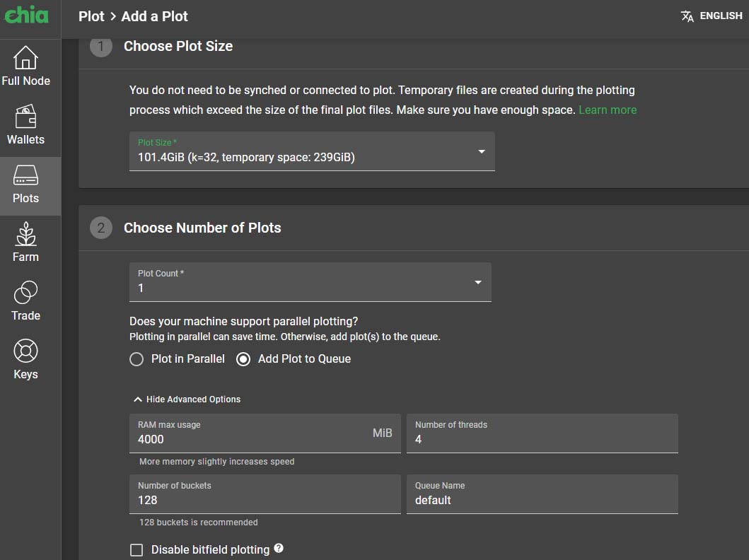This screenshot has width=749, height=560.
Task: Expand the Plot Count dropdown
Action: point(310,282)
